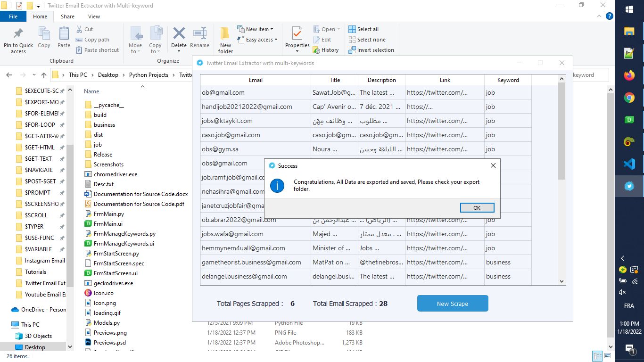Click gametheorist.business@gmail.com cell

coord(256,262)
